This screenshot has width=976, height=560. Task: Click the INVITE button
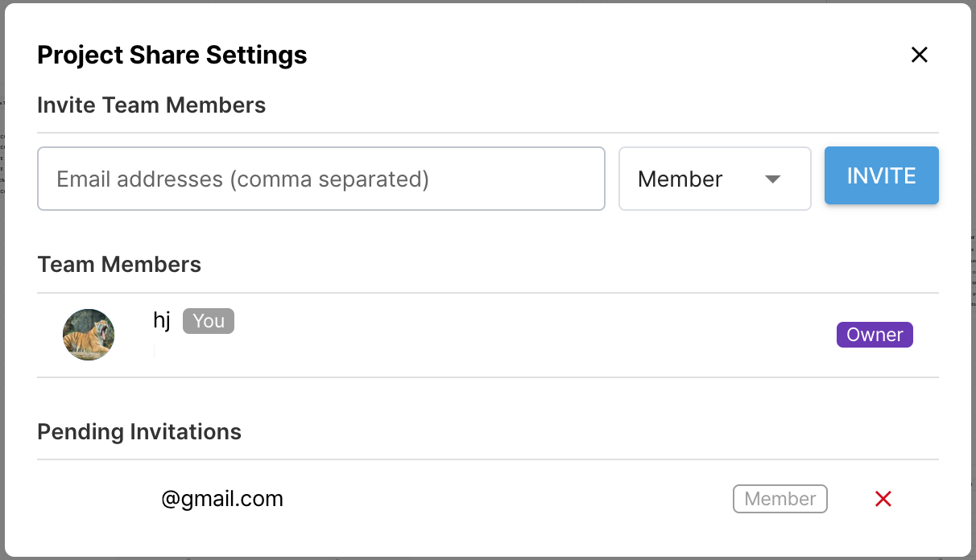881,175
